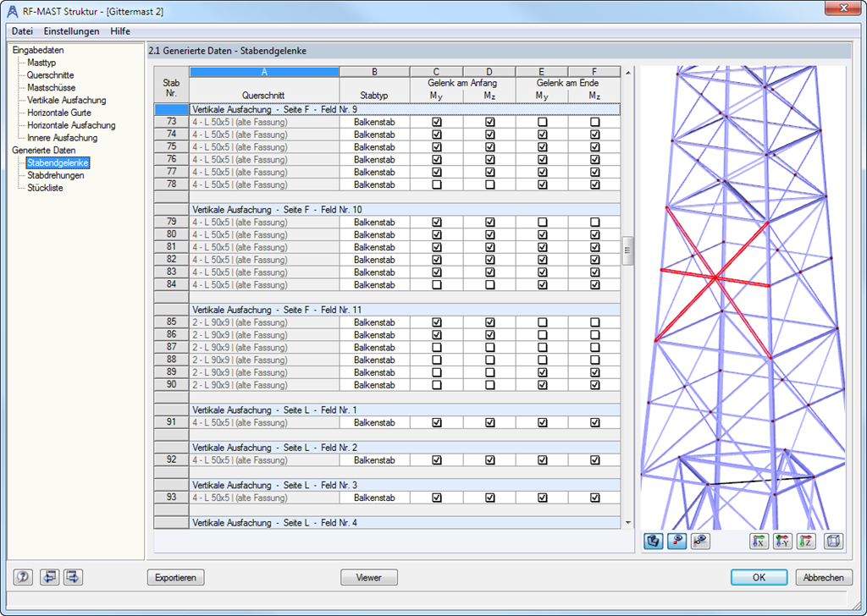Viewport: 867px width, 616px height.
Task: Open Horizontale Ausfachung tree item
Action: (x=71, y=125)
